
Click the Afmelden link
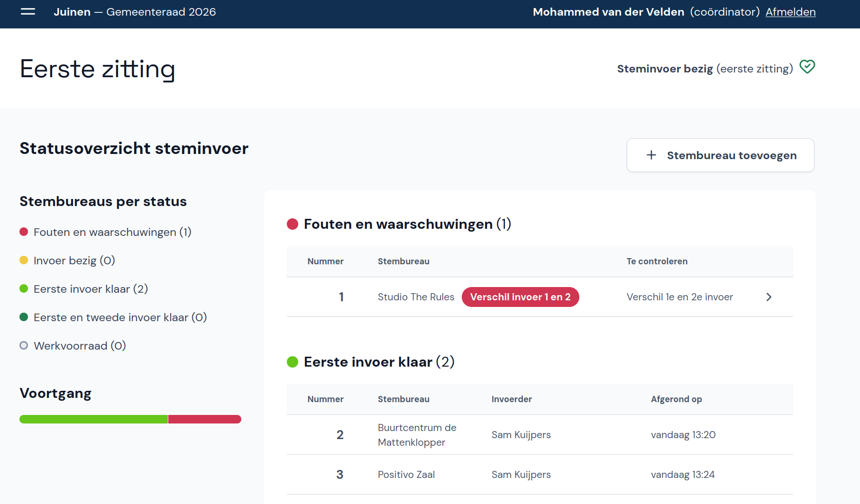tap(790, 12)
